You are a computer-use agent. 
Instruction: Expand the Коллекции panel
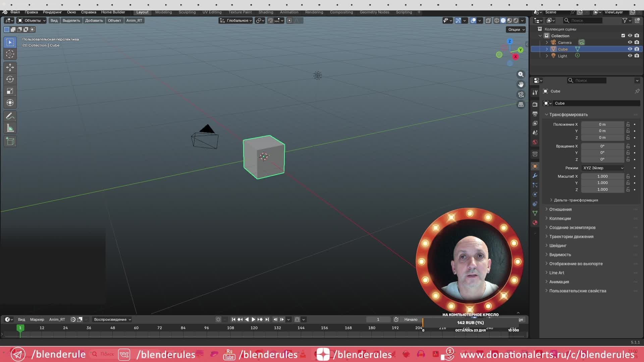(x=559, y=219)
